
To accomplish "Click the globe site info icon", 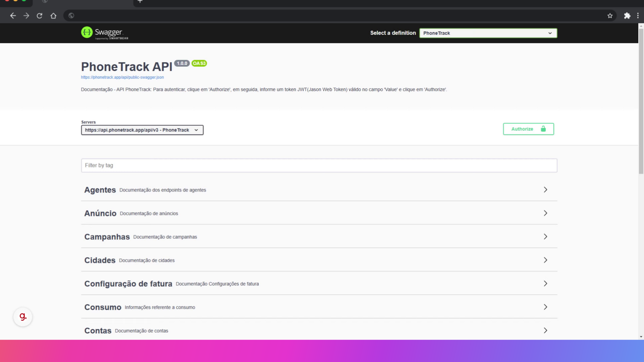I will 71,16.
